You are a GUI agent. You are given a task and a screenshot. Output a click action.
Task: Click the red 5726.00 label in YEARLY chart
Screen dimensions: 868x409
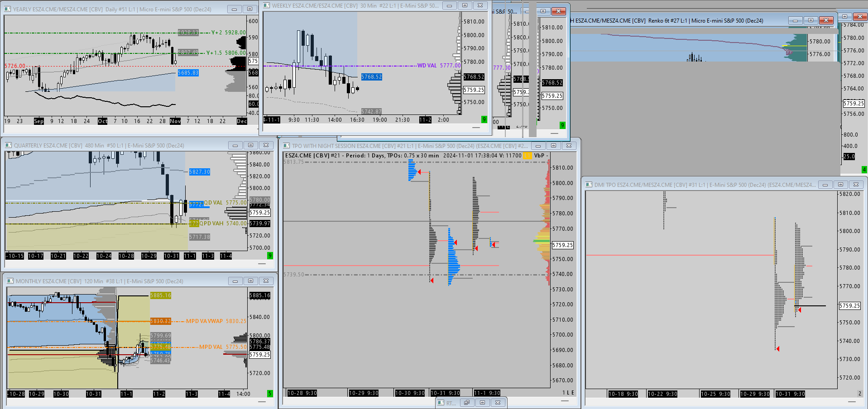click(x=15, y=66)
